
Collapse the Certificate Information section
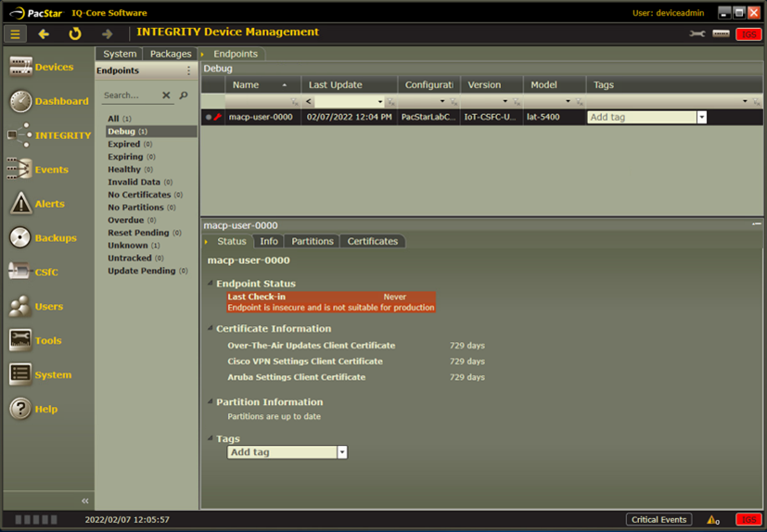210,329
